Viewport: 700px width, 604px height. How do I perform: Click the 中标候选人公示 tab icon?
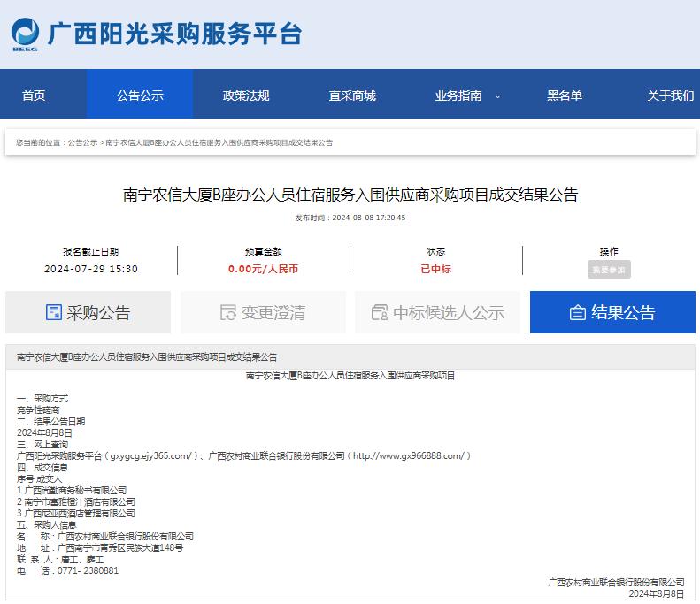[380, 312]
